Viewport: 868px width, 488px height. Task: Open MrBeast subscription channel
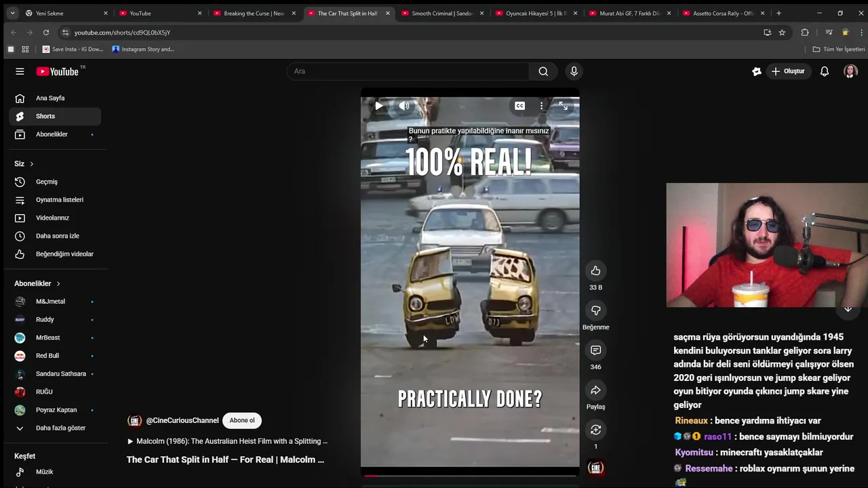point(56,338)
